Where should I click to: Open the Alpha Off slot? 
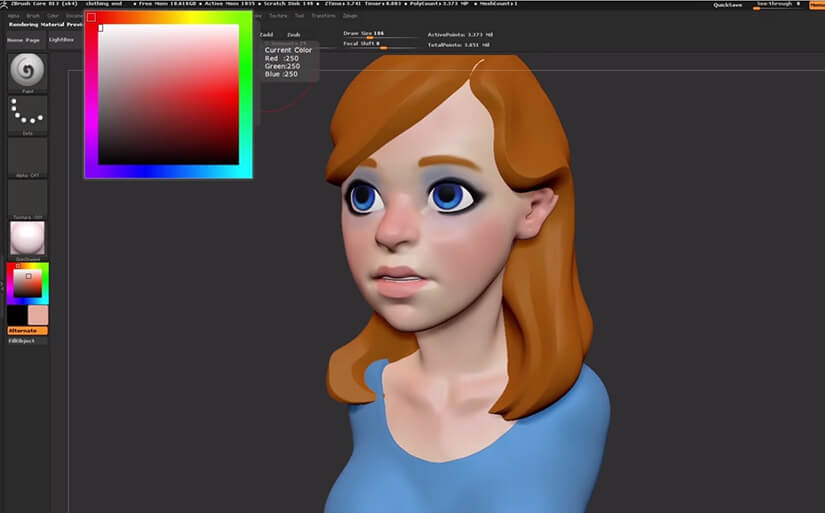click(x=27, y=156)
